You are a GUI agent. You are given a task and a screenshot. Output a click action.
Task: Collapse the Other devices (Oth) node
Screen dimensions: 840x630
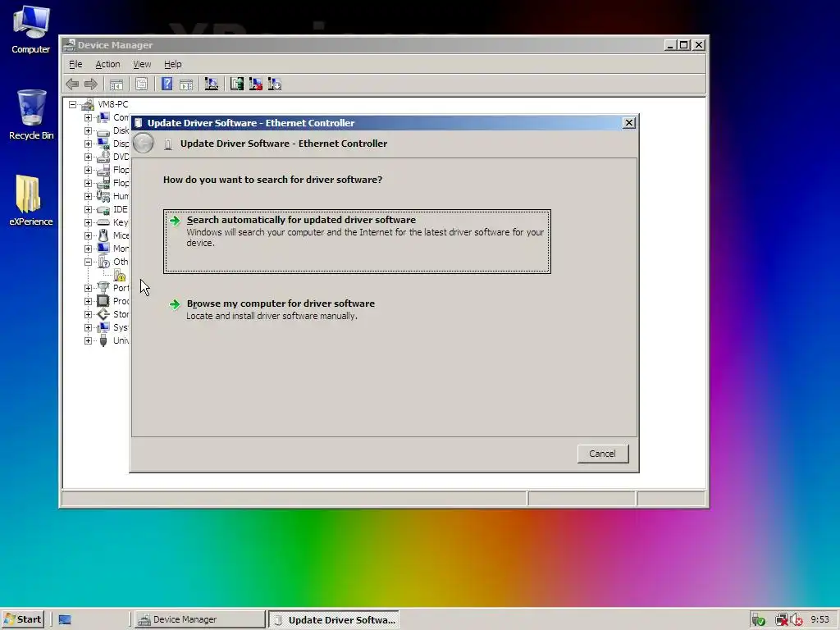(x=88, y=262)
